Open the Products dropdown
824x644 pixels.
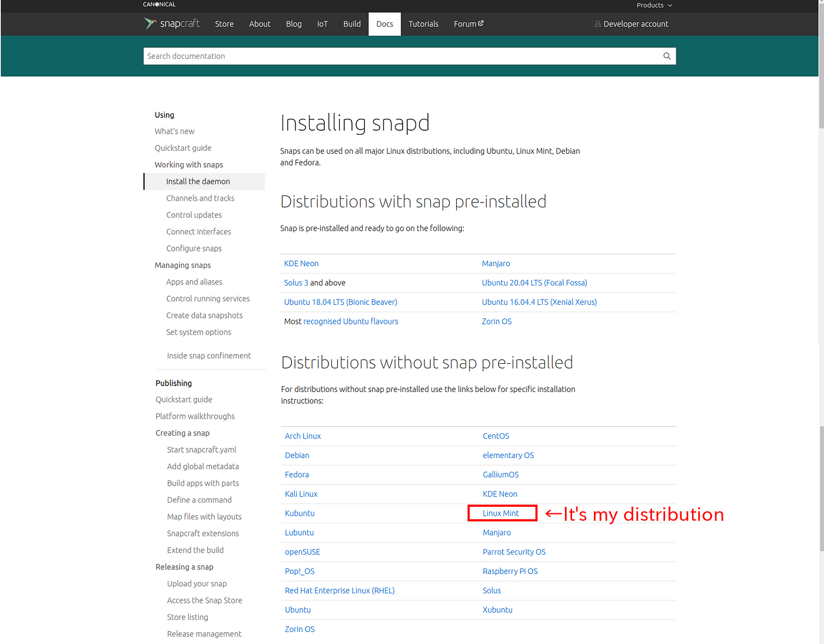(x=654, y=5)
